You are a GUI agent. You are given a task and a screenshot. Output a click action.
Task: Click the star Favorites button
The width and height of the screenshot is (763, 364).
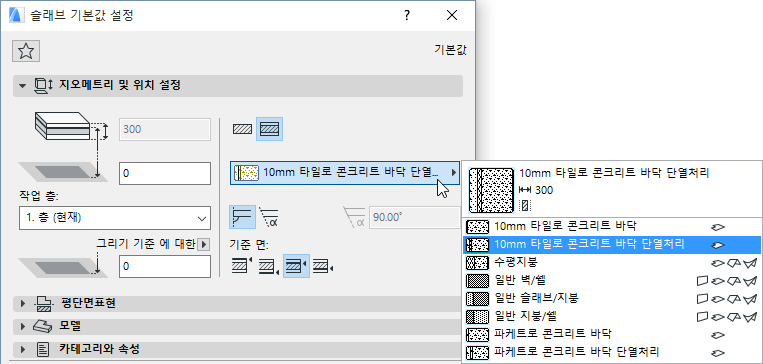26,51
